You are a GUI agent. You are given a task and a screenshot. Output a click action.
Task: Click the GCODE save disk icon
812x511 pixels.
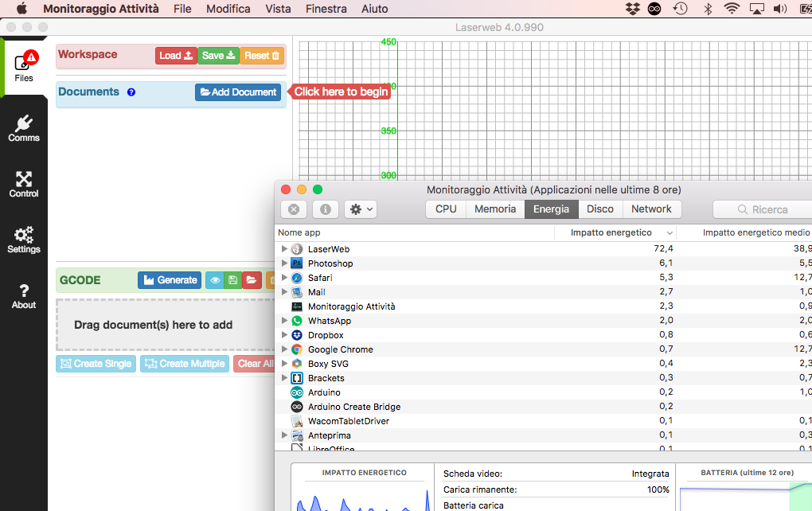[x=233, y=280]
